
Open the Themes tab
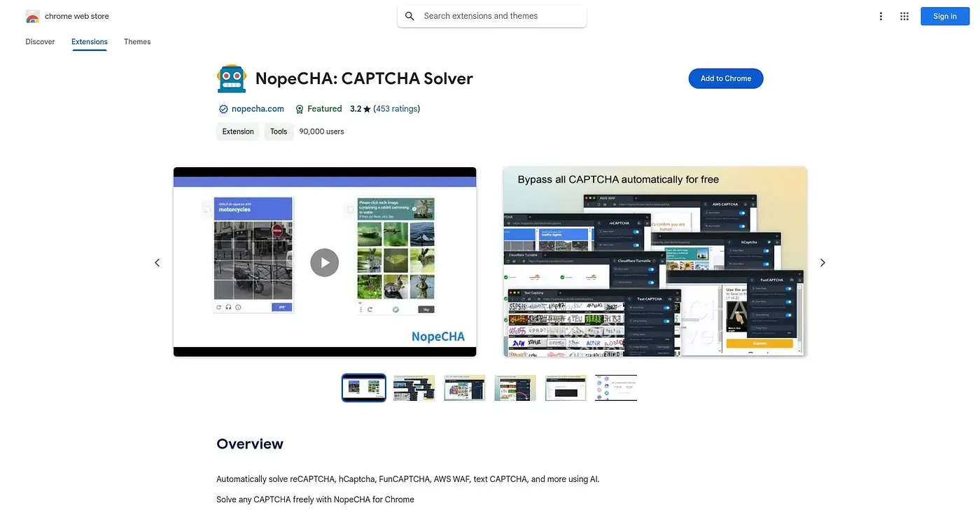pyautogui.click(x=137, y=42)
